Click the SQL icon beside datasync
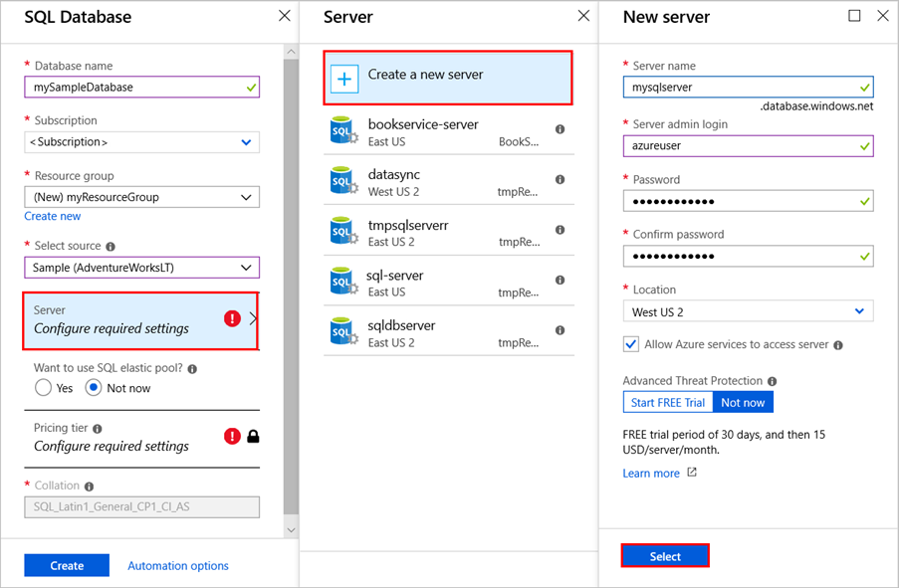Viewport: 899px width, 588px height. pyautogui.click(x=344, y=181)
